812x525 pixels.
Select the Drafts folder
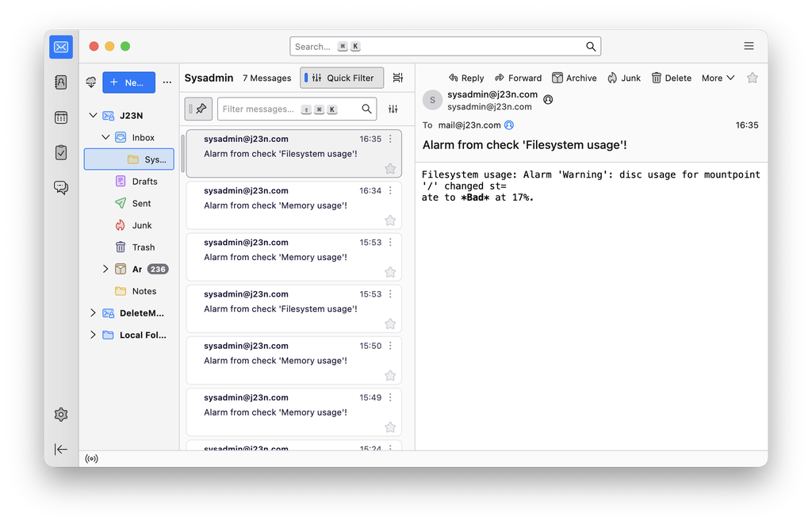(x=144, y=182)
